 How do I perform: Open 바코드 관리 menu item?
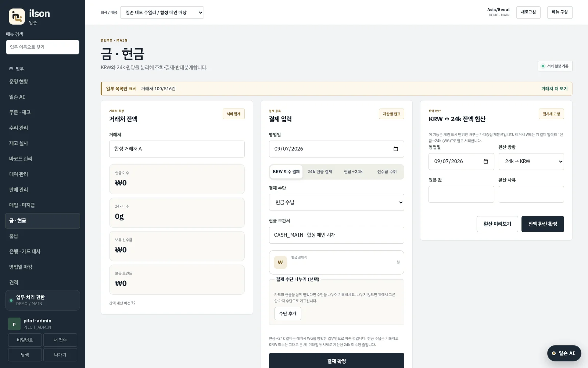43,159
